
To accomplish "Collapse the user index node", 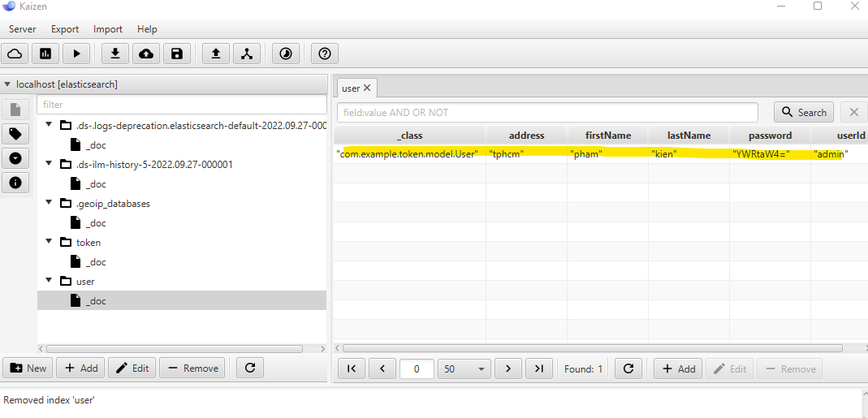I will (x=49, y=280).
